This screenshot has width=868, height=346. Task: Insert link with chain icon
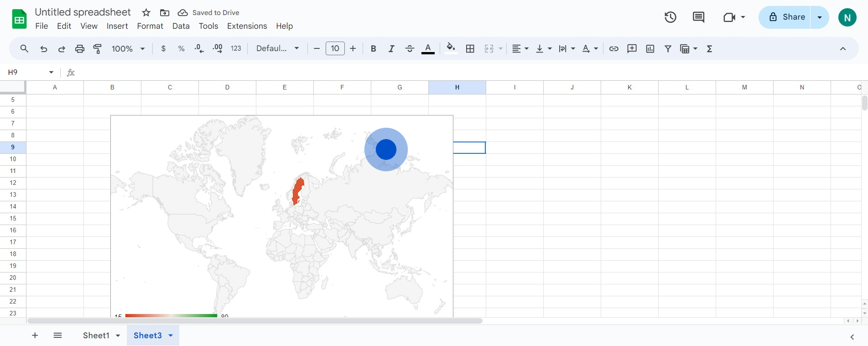coord(614,48)
